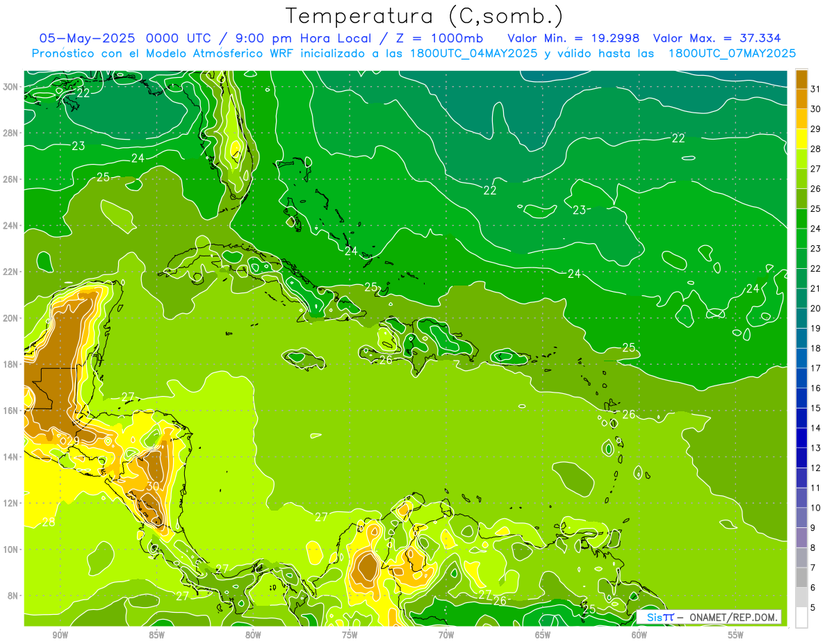Click the "70W" longitude axis label
This screenshot has width=834, height=644.
click(x=446, y=635)
